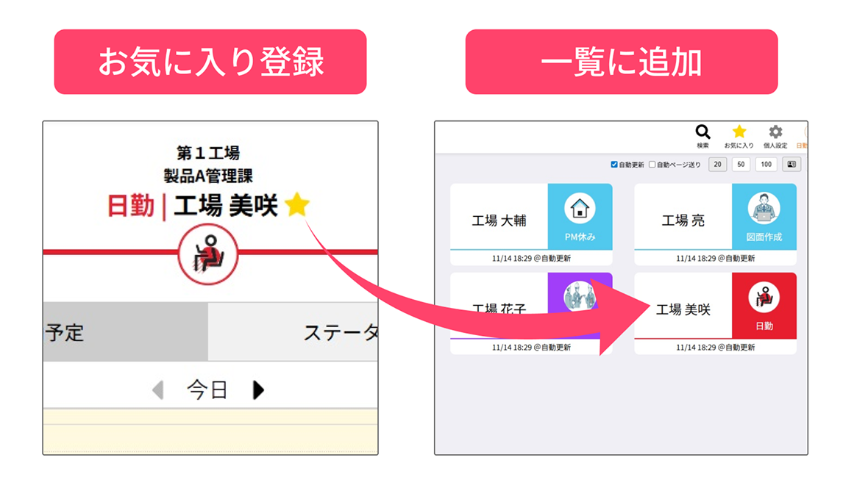This screenshot has height=488, width=868.
Task: Click the seated worker status icon in the red circle
Action: (x=208, y=254)
